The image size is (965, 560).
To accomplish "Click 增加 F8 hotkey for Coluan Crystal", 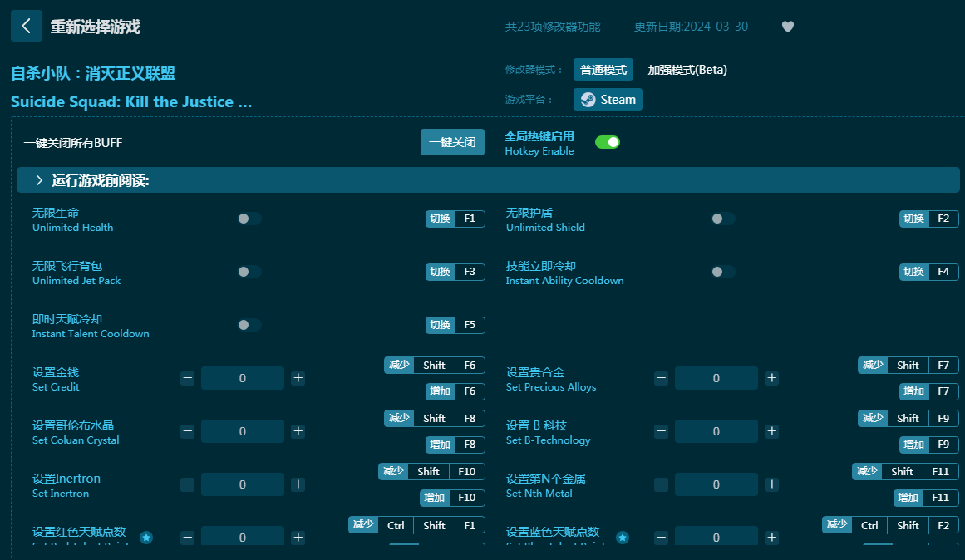I will point(455,445).
